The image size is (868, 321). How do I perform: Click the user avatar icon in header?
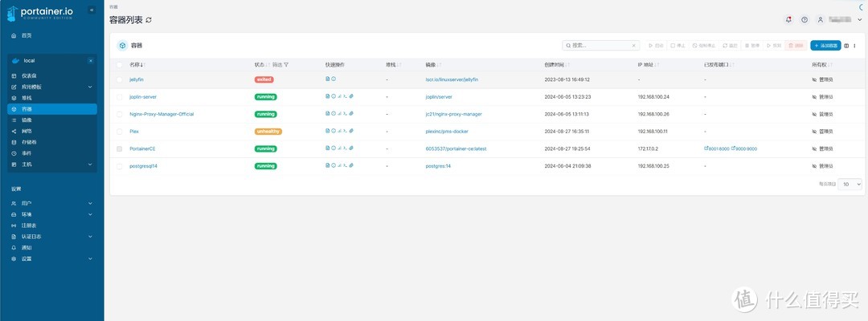[x=821, y=19]
